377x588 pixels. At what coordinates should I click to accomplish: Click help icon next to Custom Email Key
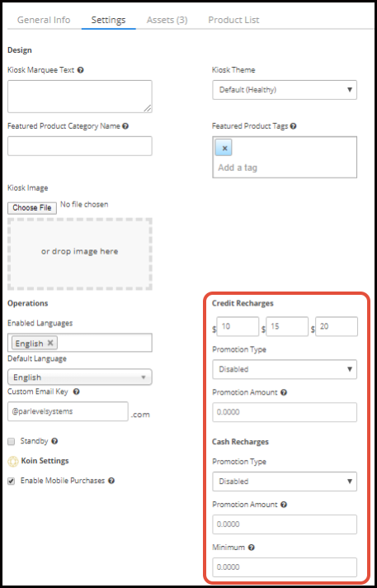pos(77,391)
